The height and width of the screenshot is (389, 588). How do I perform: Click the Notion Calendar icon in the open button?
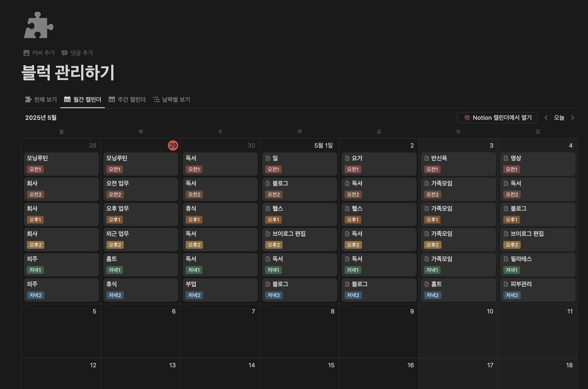click(x=467, y=118)
